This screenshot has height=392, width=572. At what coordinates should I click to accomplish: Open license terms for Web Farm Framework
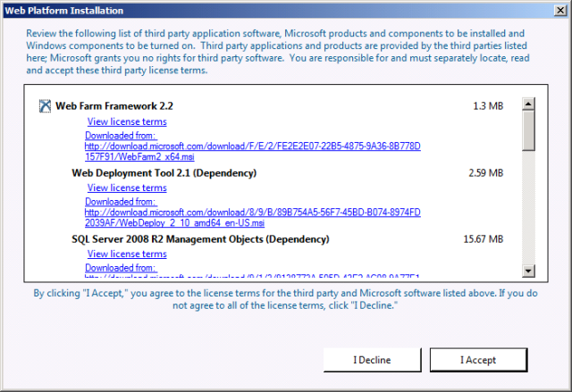(126, 121)
